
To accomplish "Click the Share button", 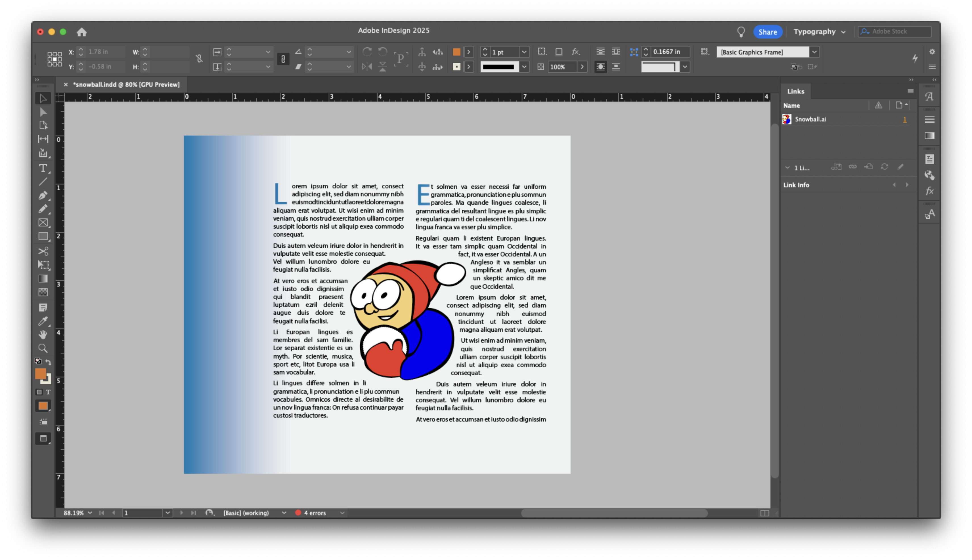I will [767, 32].
